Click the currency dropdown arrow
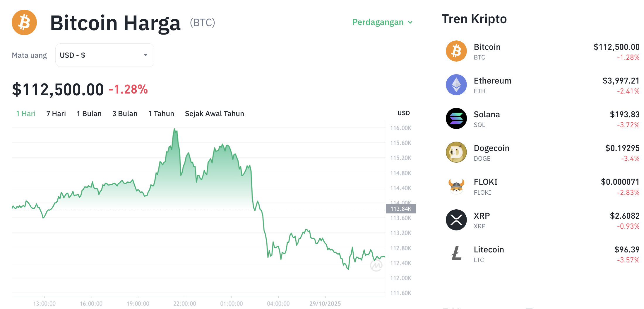Viewport: 644px width, 309px height. tap(145, 55)
